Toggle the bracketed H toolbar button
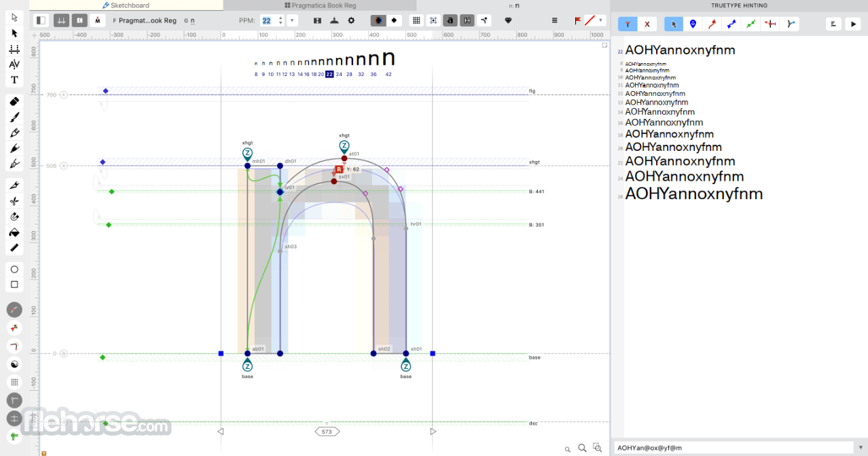 [x=467, y=20]
